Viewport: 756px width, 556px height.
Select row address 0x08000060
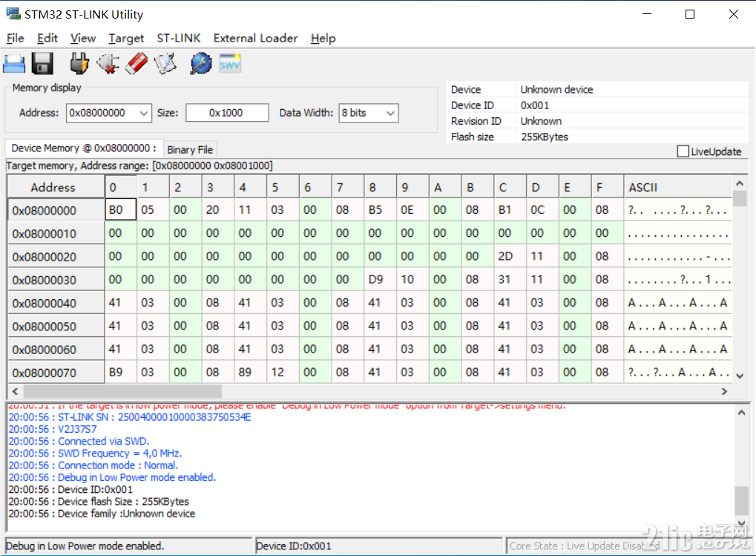(x=56, y=349)
